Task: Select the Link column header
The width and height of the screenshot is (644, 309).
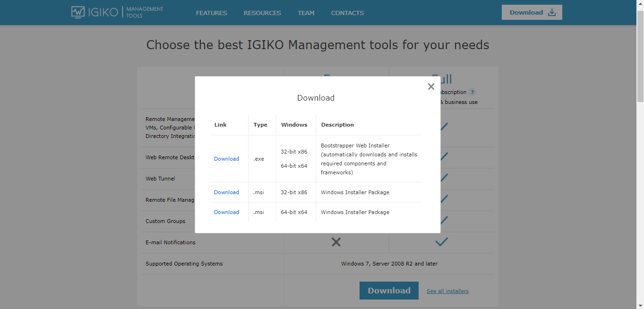Action: pos(220,125)
